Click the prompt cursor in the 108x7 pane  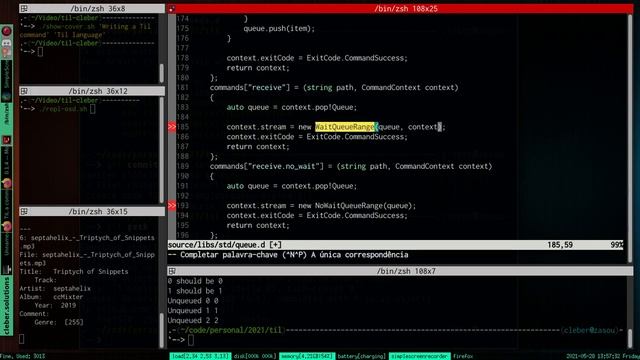(x=191, y=340)
